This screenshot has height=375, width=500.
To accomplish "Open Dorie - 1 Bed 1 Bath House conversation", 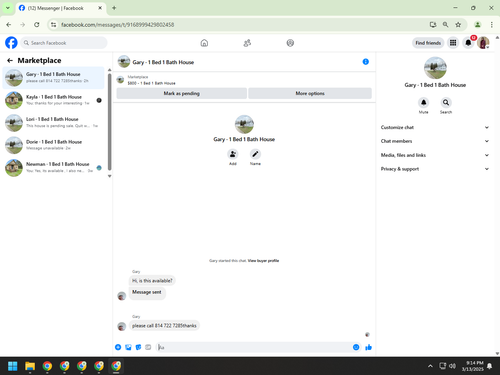I will (x=53, y=145).
